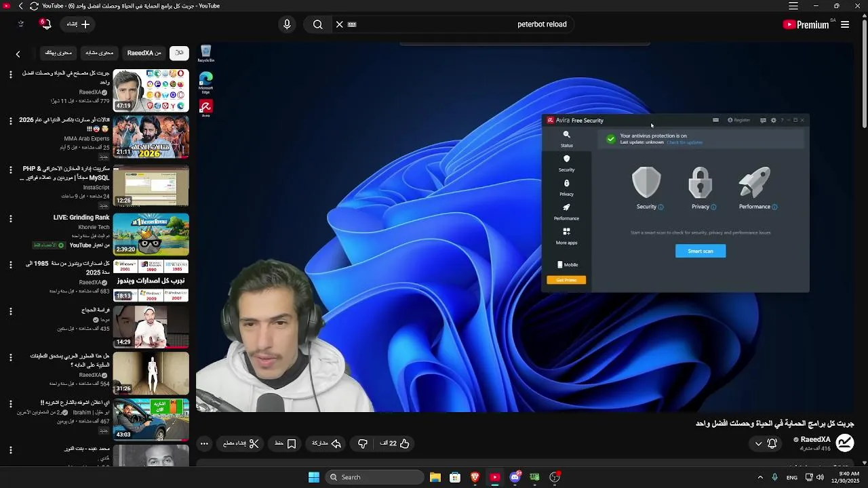Click the YouTube Premium logo
This screenshot has width=868, height=488.
(x=807, y=24)
